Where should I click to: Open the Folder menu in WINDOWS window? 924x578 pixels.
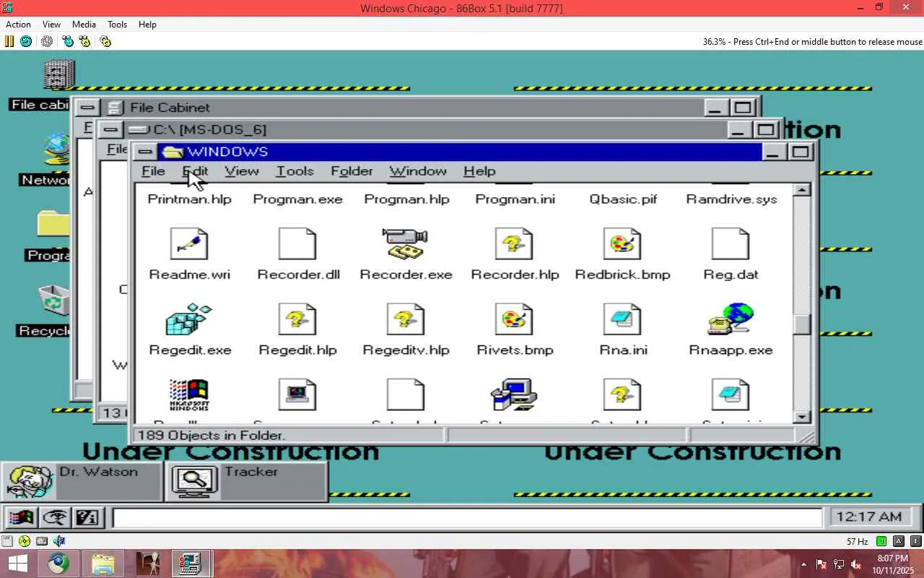click(352, 171)
